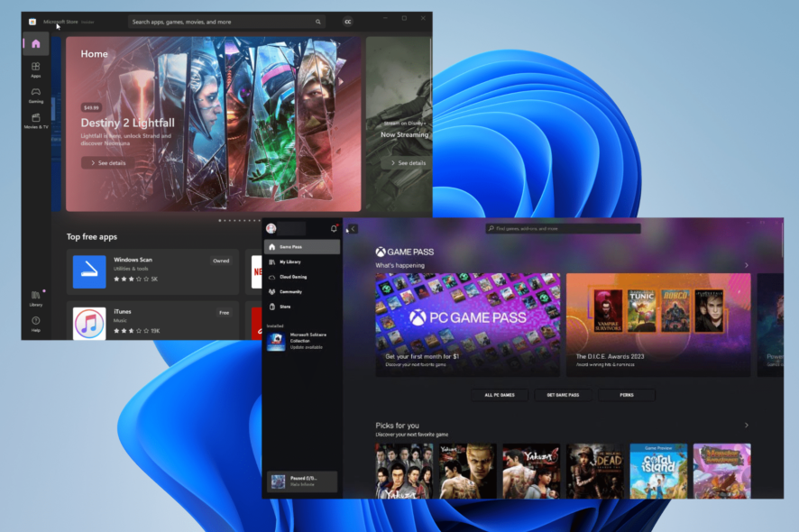Click the iTunes app icon

(x=89, y=324)
